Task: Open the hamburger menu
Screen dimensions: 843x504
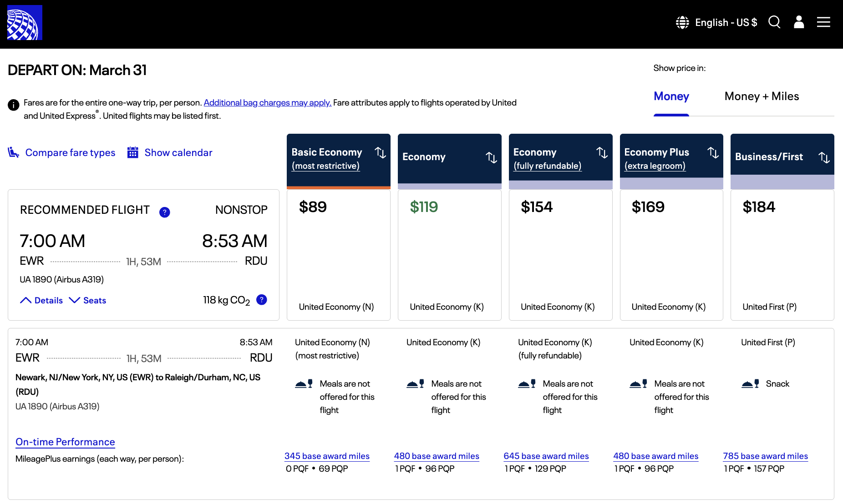Action: pos(823,22)
